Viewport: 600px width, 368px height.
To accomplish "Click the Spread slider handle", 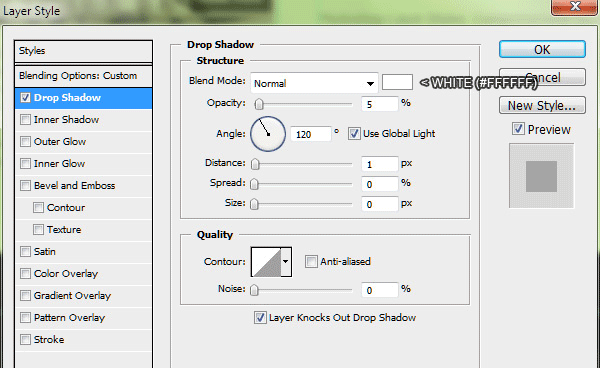I will 254,184.
